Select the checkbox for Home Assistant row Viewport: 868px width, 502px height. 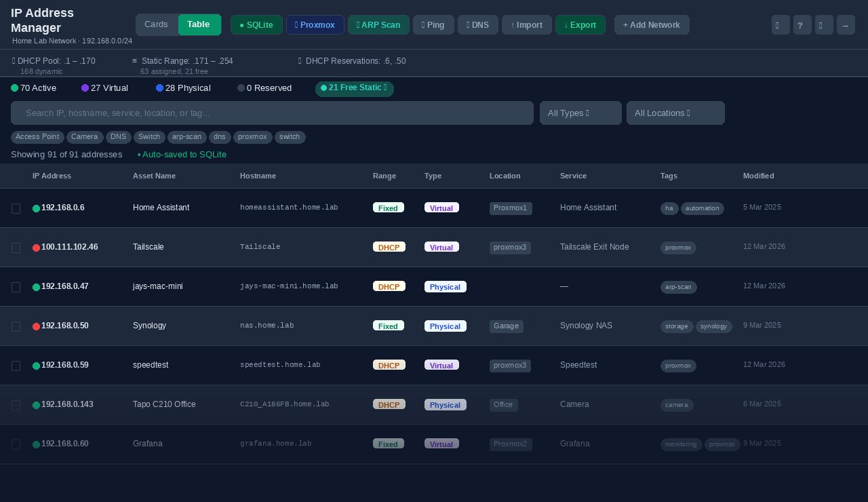(16, 208)
